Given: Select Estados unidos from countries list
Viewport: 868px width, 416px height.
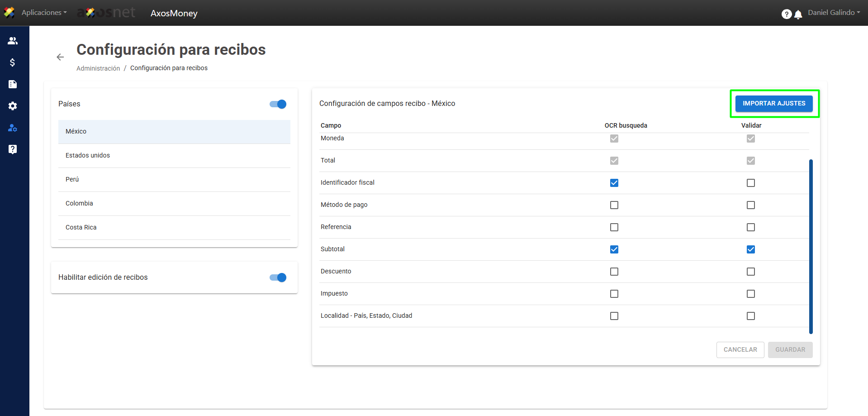Looking at the screenshot, I should (x=88, y=155).
